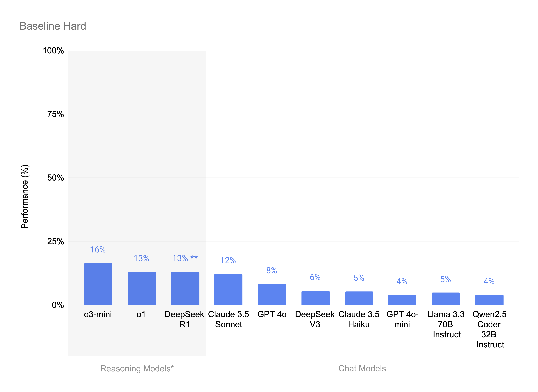Select the 12% data label
This screenshot has width=538, height=392.
pos(228,260)
